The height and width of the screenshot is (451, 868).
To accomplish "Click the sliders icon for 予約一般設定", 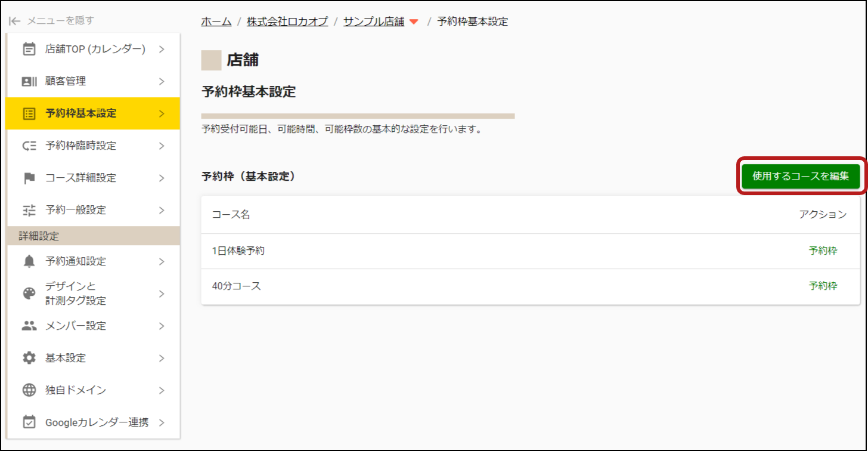I will click(x=29, y=210).
